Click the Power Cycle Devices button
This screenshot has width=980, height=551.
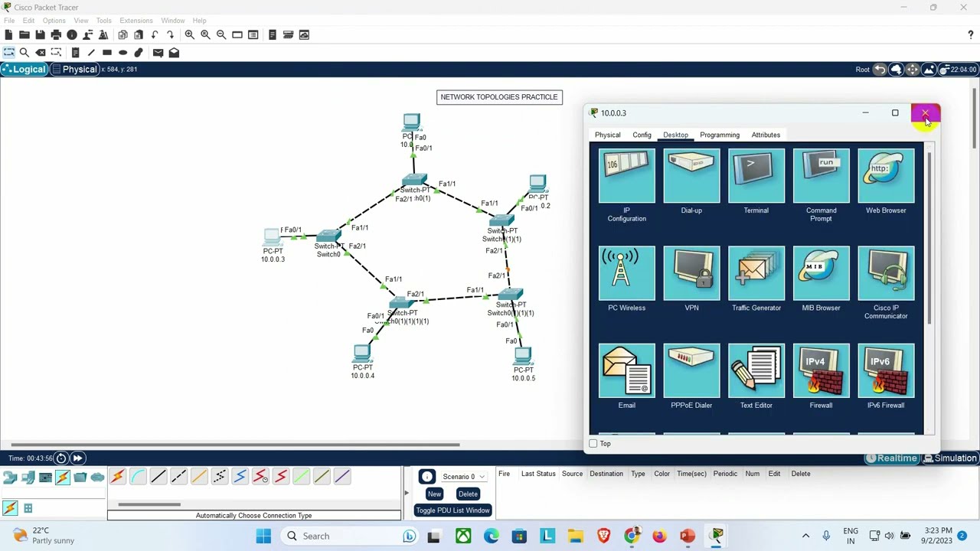tap(60, 458)
